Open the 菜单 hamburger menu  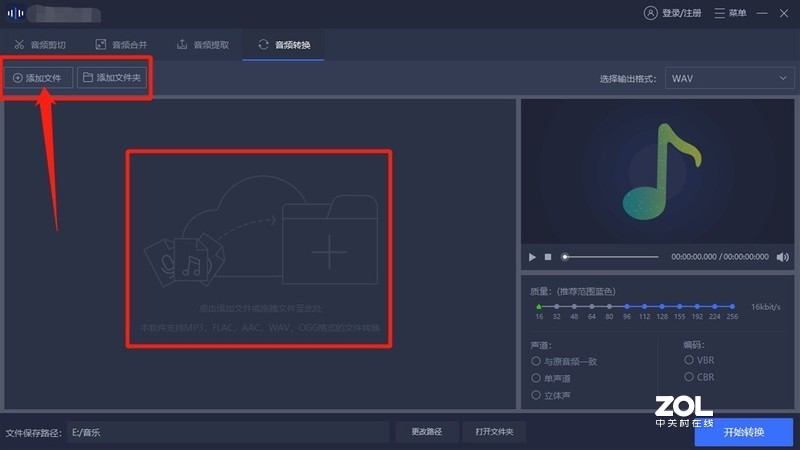click(x=730, y=13)
